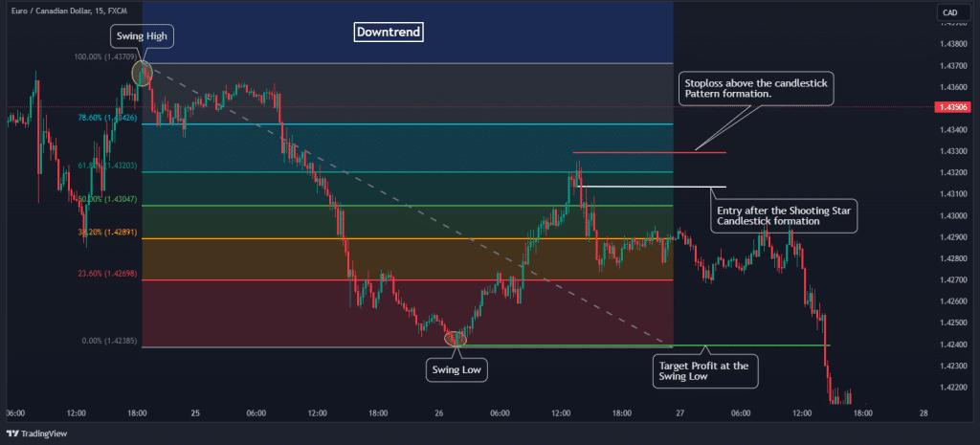Click date label 27 on time axis
The height and width of the screenshot is (445, 980).
(679, 413)
